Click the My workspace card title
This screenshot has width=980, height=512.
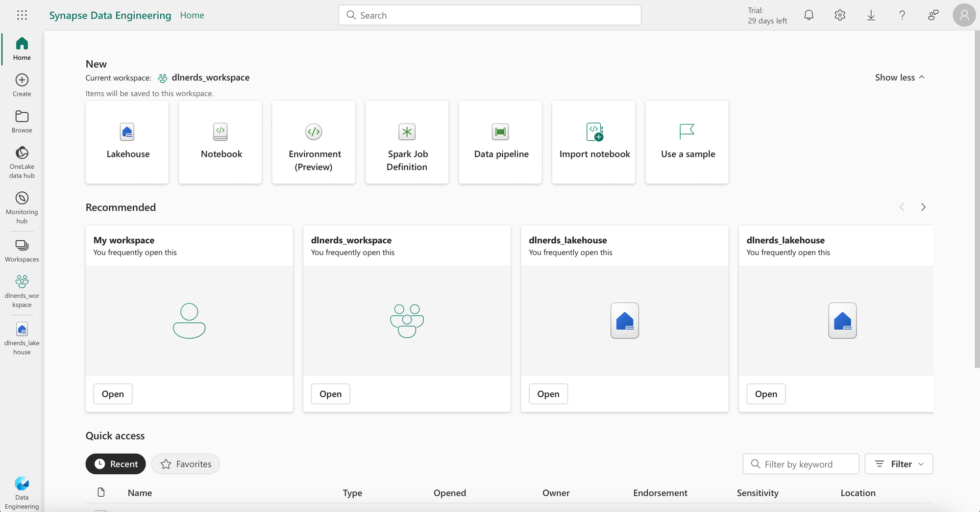(x=124, y=240)
